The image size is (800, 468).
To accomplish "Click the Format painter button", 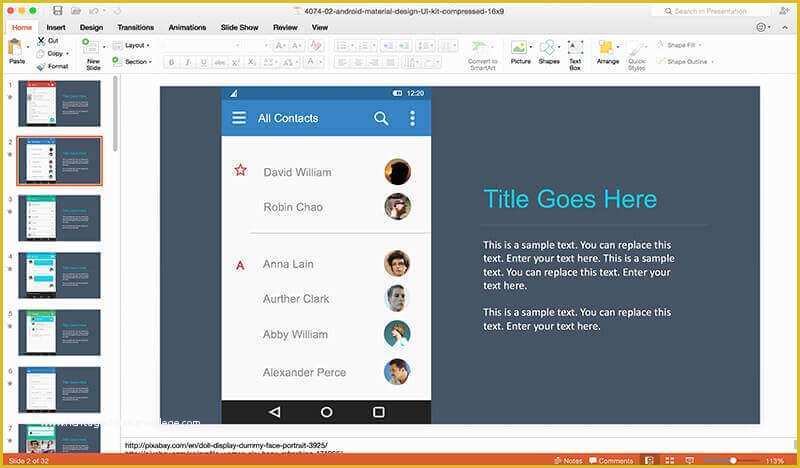I will 53,66.
